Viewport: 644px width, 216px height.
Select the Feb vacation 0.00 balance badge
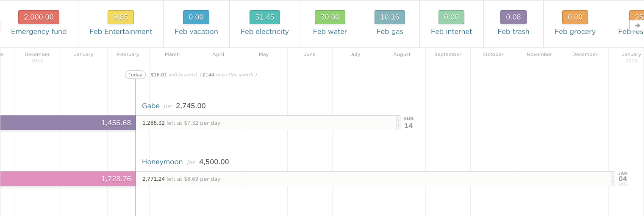(x=196, y=17)
